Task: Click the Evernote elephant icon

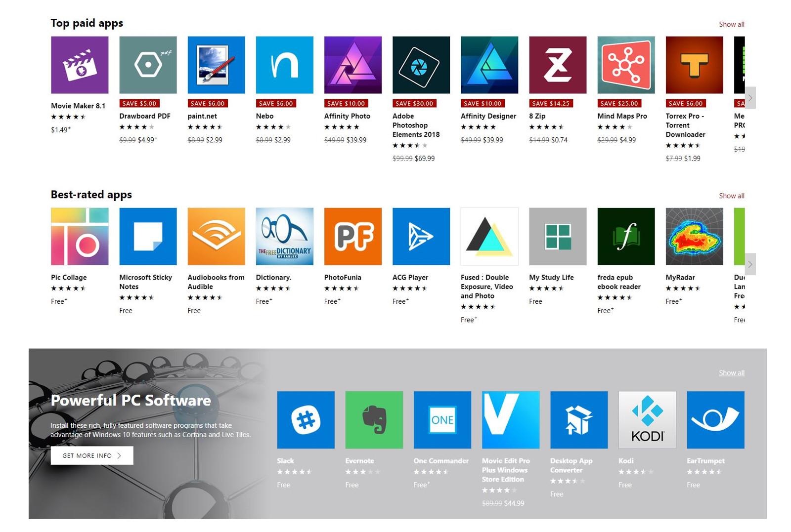Action: pos(374,420)
